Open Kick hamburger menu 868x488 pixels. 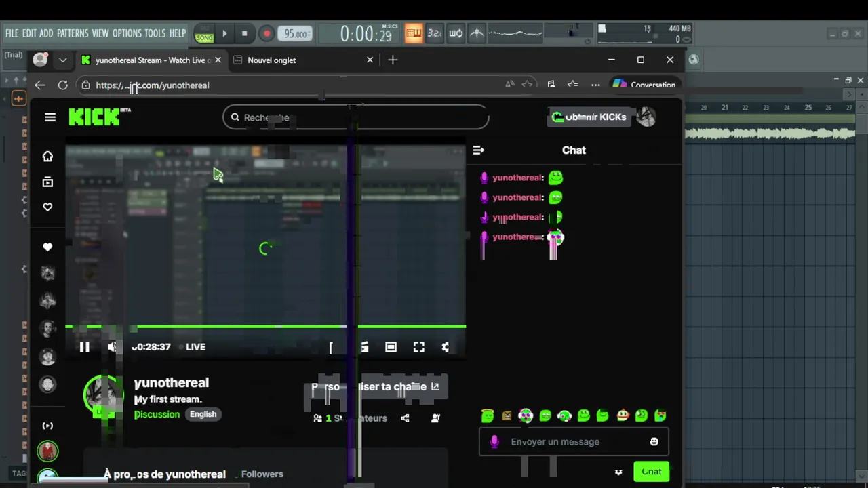(x=50, y=117)
